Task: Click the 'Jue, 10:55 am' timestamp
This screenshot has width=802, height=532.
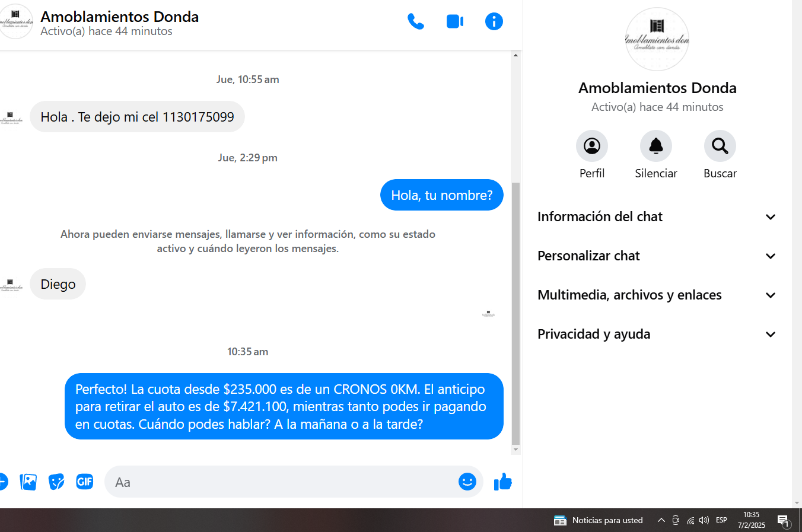Action: [248, 79]
